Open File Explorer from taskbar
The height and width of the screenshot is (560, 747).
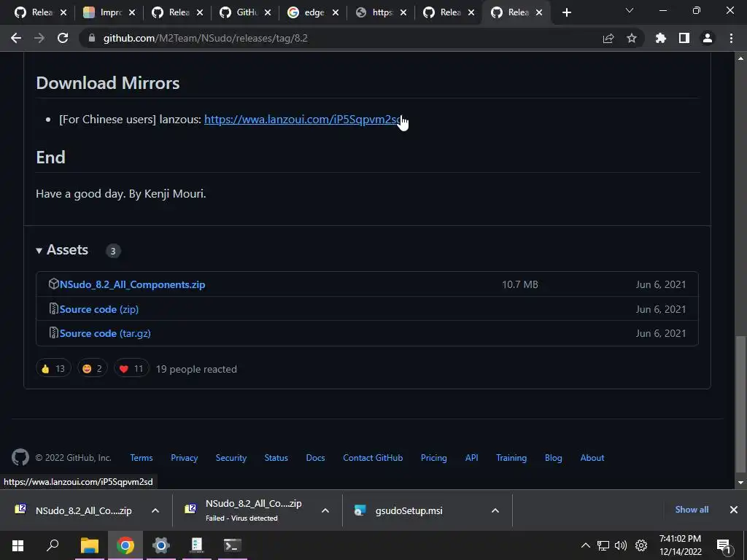coord(89,545)
